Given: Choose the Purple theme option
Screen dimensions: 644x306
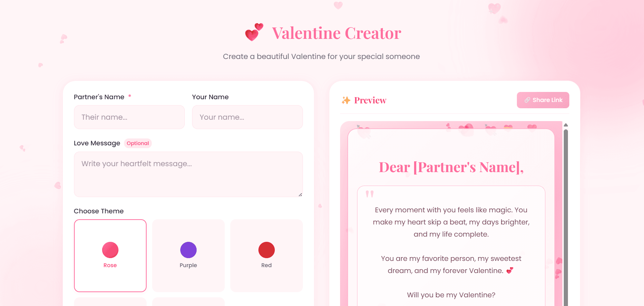Looking at the screenshot, I should (x=188, y=255).
